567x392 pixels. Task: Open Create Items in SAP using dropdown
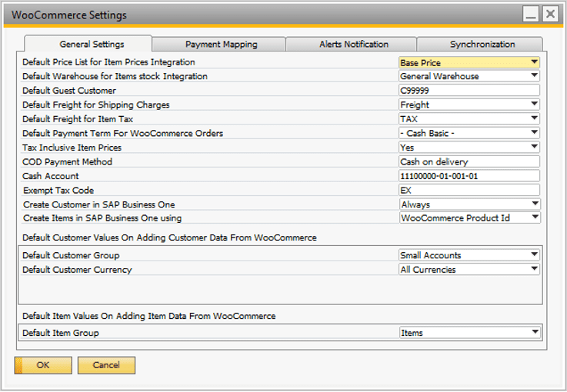click(x=470, y=218)
